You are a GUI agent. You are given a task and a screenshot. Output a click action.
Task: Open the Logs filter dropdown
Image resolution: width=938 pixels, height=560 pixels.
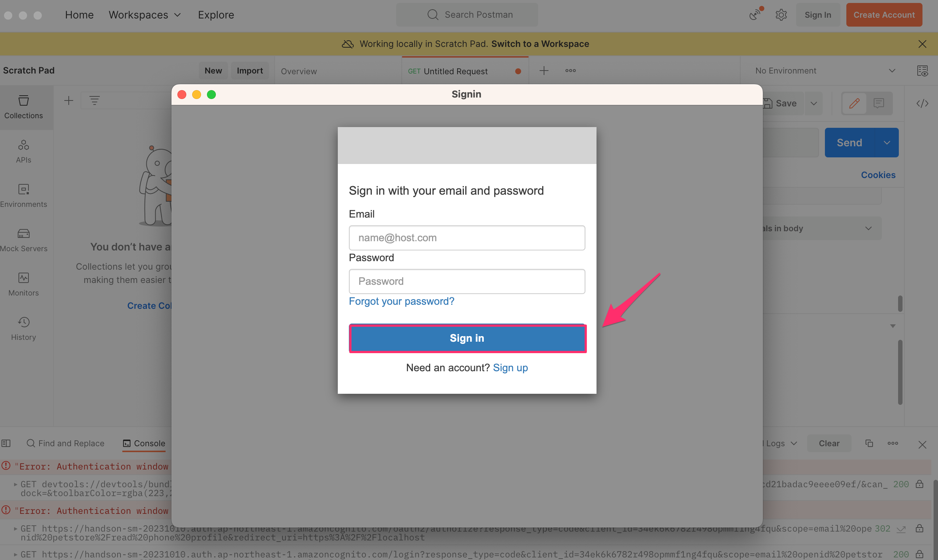coord(781,443)
